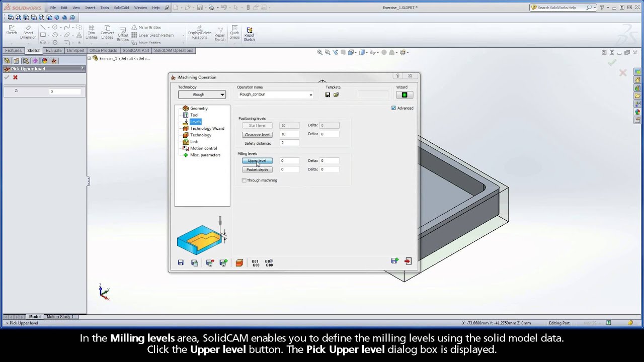Switch to the Features tab
Screen dimensions: 644x362
tap(13, 51)
